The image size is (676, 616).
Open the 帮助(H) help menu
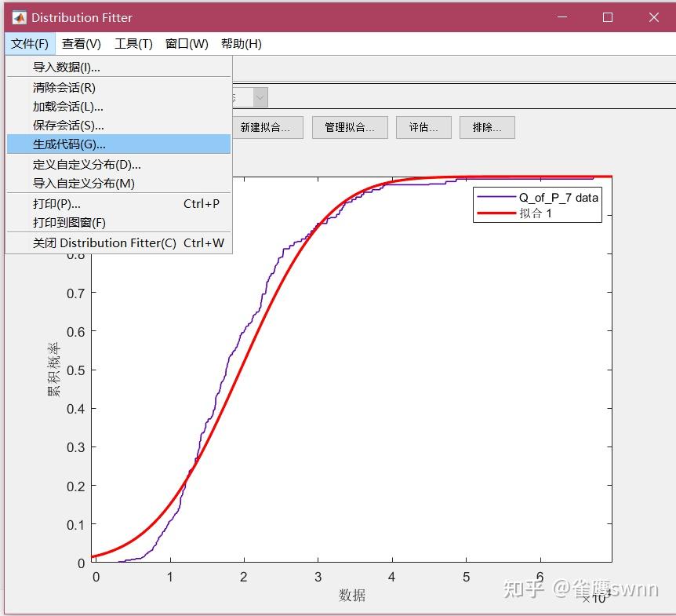[x=241, y=44]
